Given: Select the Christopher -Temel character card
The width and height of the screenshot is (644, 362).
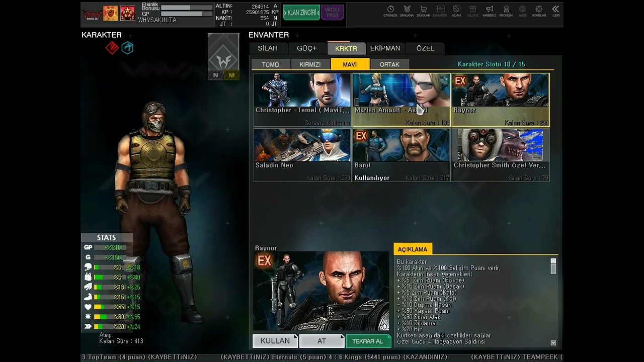Looking at the screenshot, I should [302, 100].
